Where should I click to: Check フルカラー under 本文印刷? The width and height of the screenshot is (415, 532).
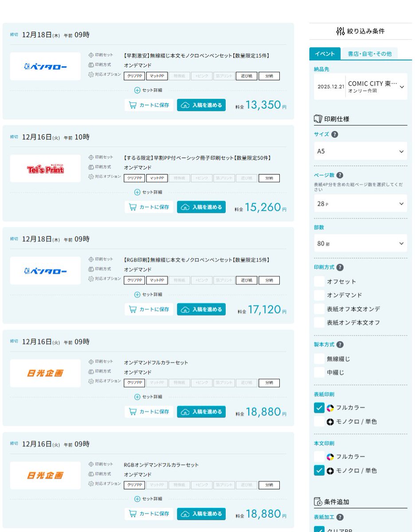click(319, 457)
